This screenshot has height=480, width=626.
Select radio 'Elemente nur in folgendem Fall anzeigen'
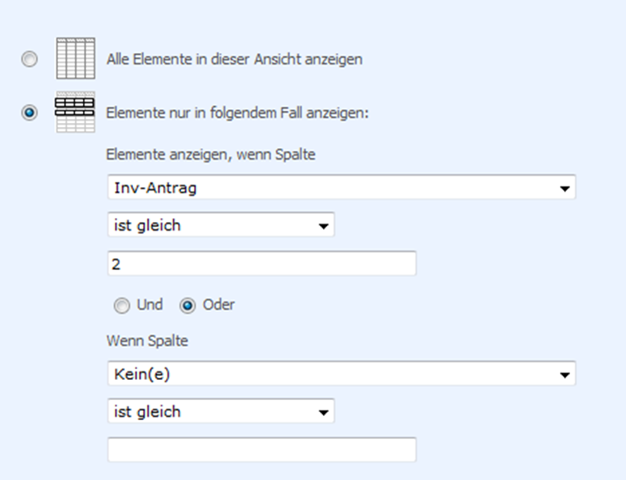click(30, 113)
